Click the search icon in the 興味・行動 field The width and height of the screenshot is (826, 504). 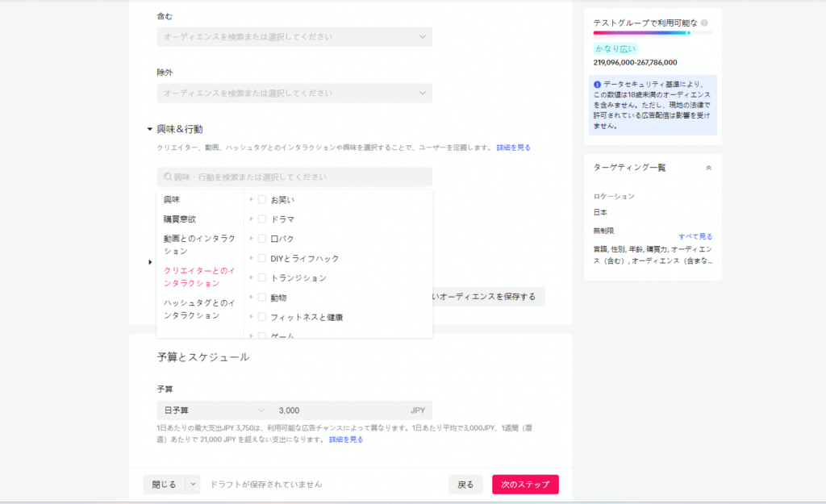(168, 177)
